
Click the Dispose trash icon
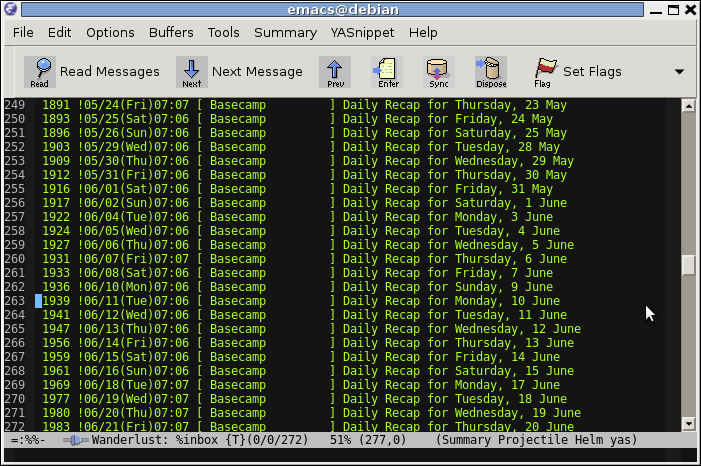(491, 72)
